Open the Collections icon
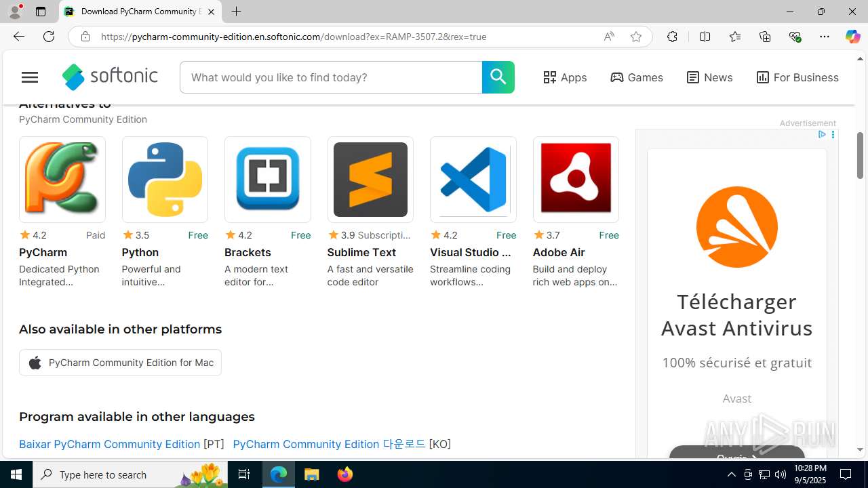The width and height of the screenshot is (868, 488). point(765,37)
